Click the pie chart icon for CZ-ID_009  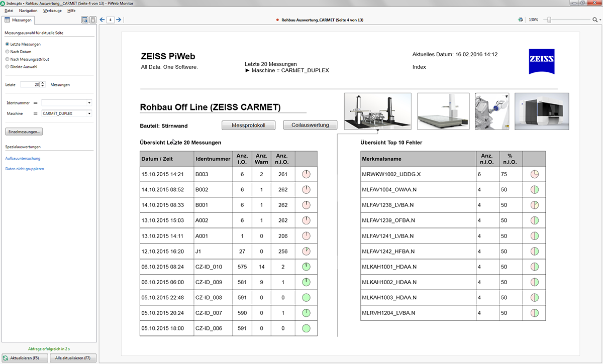(x=306, y=283)
